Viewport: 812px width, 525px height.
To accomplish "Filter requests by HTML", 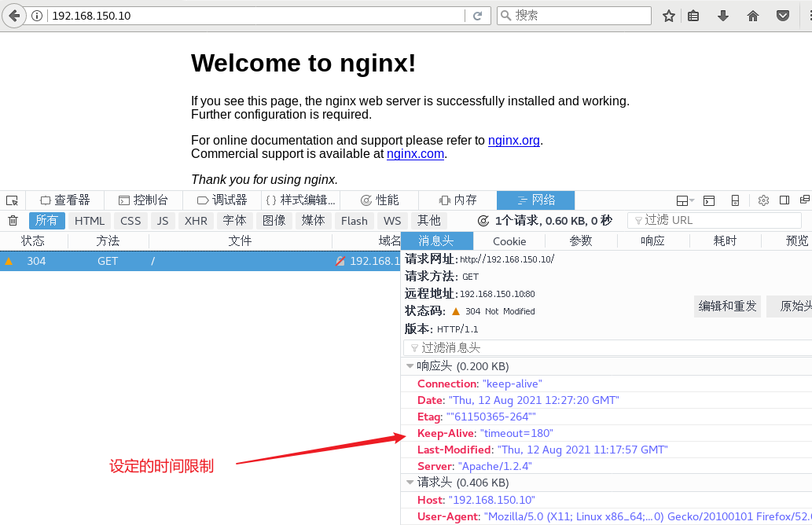I will 90,221.
